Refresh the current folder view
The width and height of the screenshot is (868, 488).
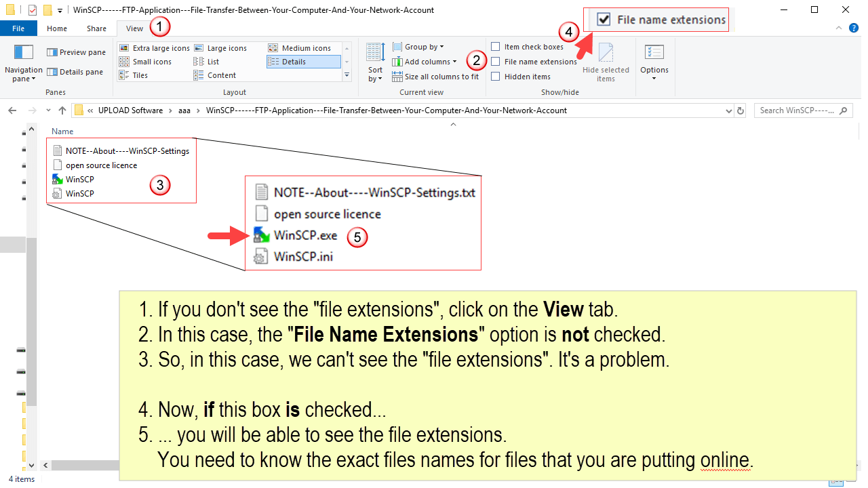[741, 110]
